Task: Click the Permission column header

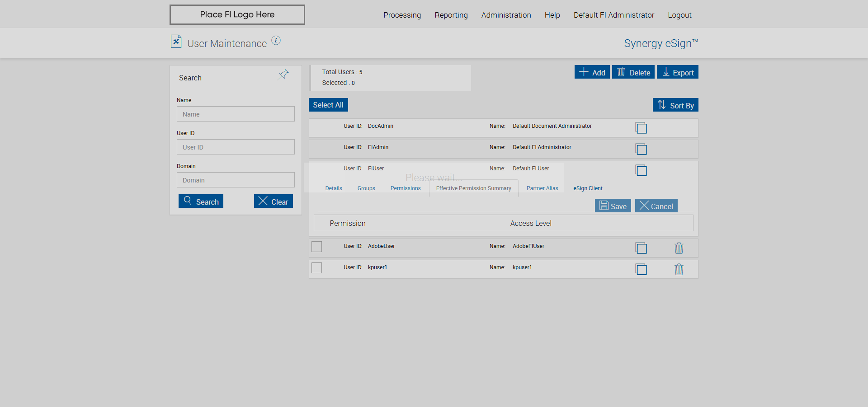Action: tap(348, 223)
